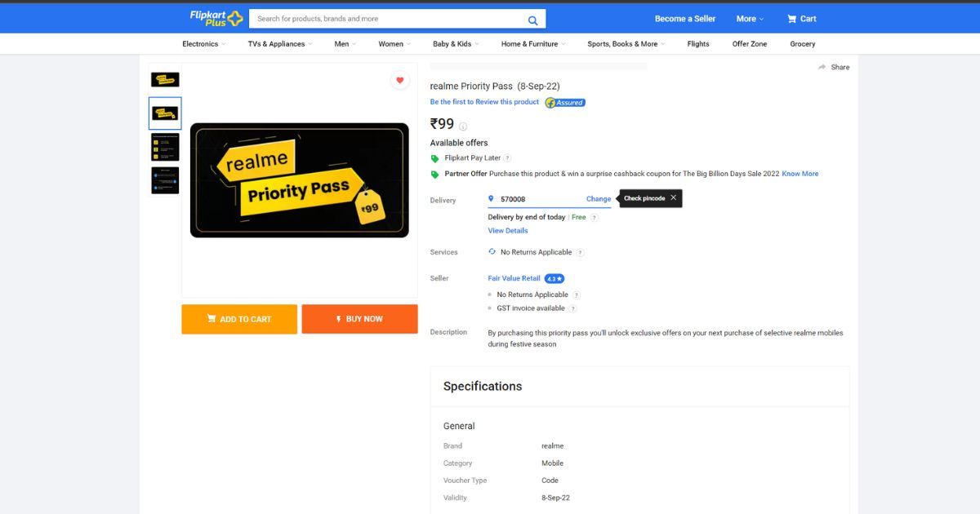Click the ADD TO CART button
This screenshot has width=980, height=514.
point(239,319)
